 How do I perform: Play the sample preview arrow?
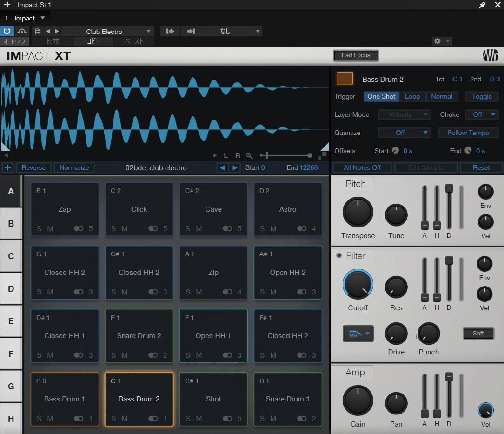pyautogui.click(x=215, y=155)
